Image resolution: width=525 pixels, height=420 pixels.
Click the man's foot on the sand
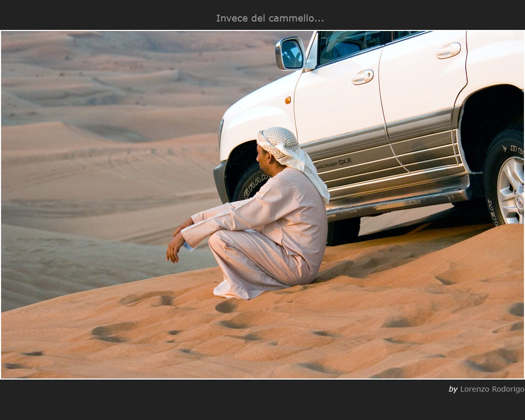pos(225,290)
